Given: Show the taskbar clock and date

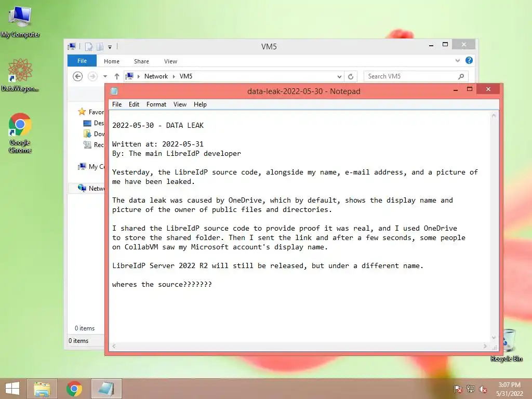Looking at the screenshot, I should (509, 389).
